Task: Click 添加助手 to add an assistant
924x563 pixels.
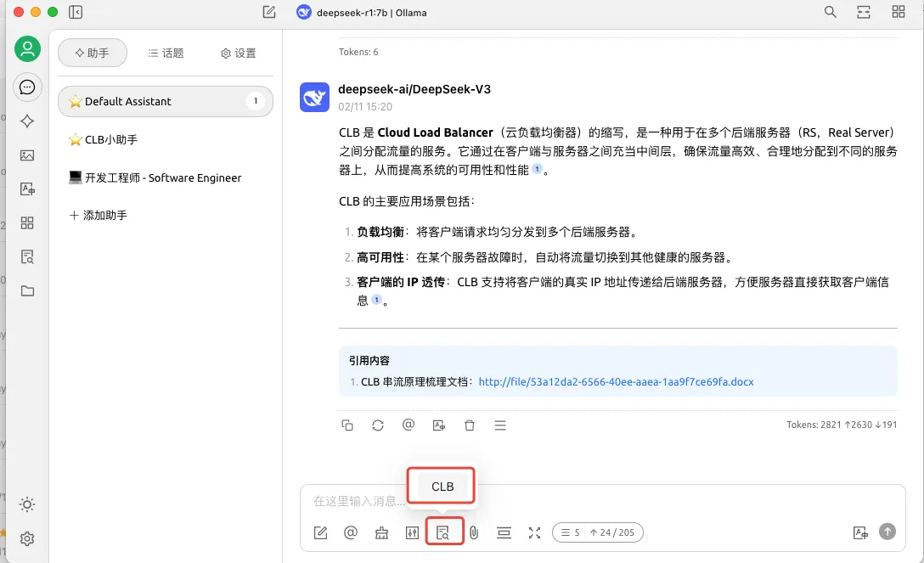Action: tap(99, 216)
